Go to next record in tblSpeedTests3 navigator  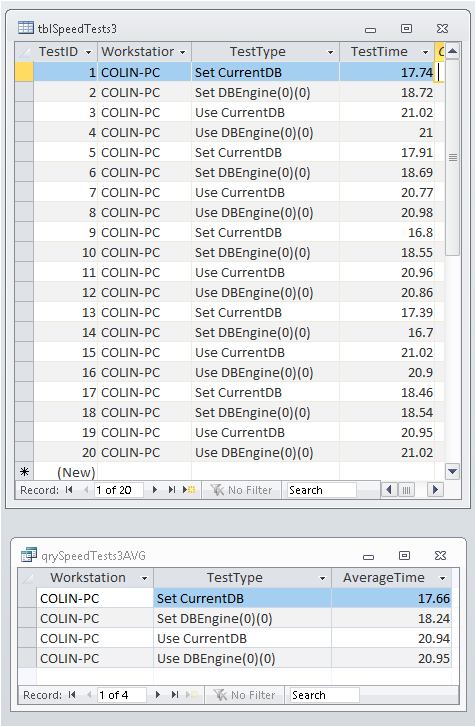(x=155, y=490)
